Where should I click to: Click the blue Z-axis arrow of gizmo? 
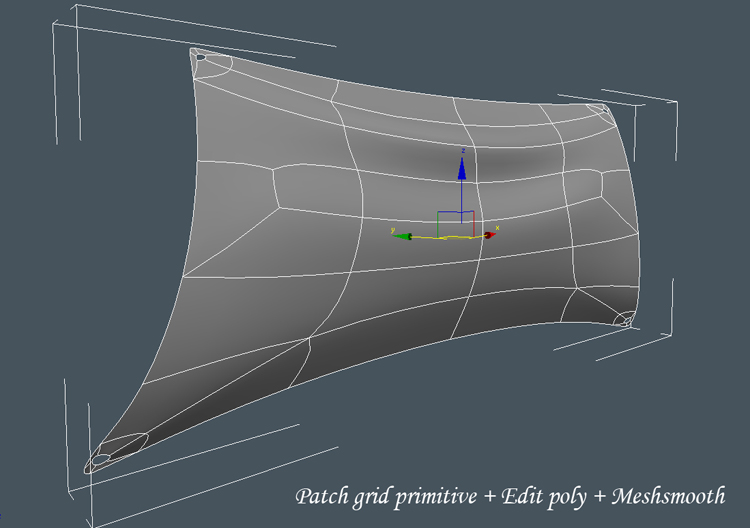coord(461,170)
